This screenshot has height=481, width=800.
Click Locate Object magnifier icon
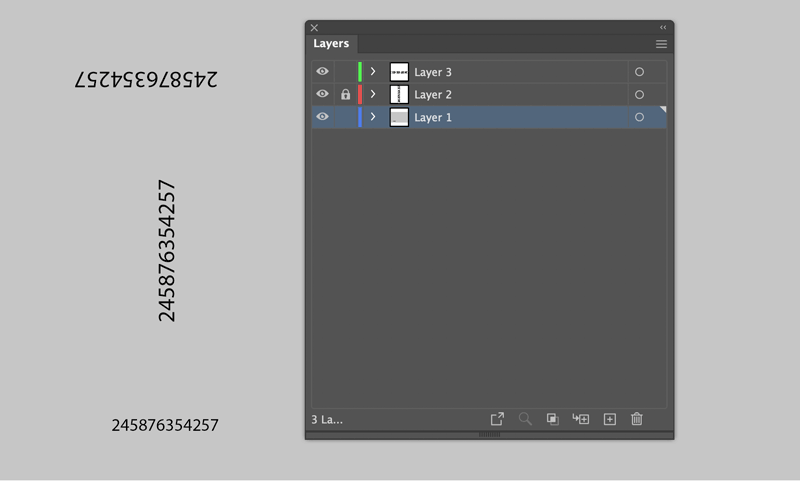[x=525, y=419]
